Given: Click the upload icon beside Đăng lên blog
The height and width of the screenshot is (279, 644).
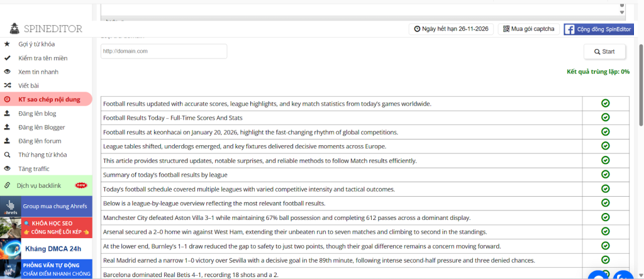Looking at the screenshot, I should [x=7, y=114].
